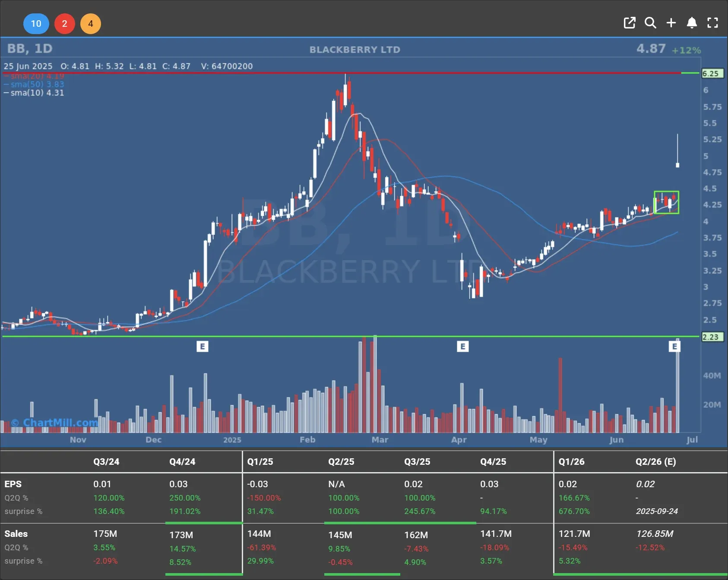Set an alert with the bell icon
This screenshot has height=580, width=728.
692,23
